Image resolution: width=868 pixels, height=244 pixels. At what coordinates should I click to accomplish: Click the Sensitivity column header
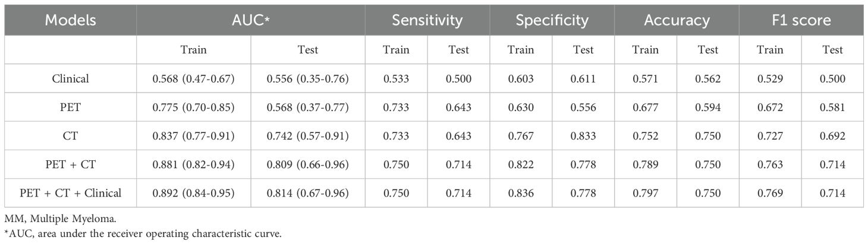(x=427, y=21)
